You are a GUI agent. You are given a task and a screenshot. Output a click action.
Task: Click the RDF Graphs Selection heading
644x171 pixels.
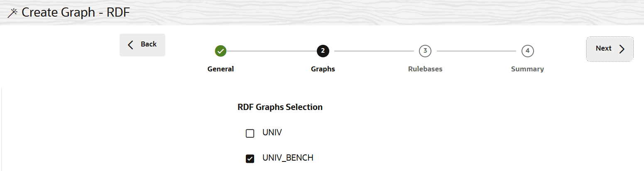tap(280, 107)
